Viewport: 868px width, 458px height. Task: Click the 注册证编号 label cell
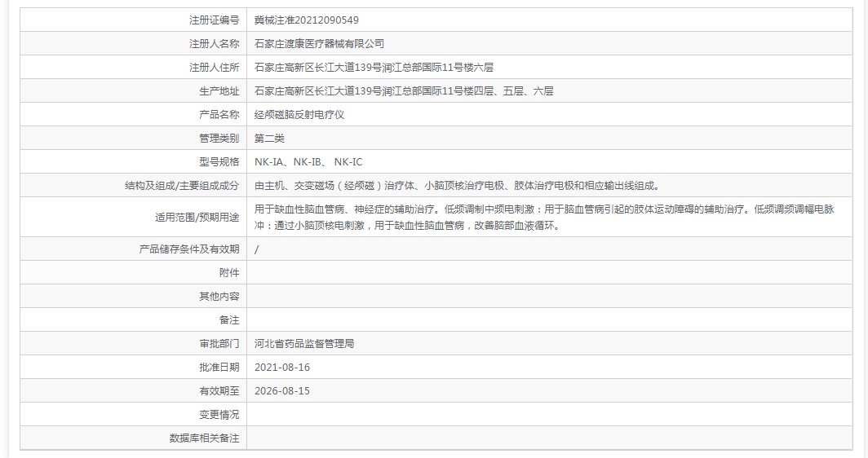point(134,20)
